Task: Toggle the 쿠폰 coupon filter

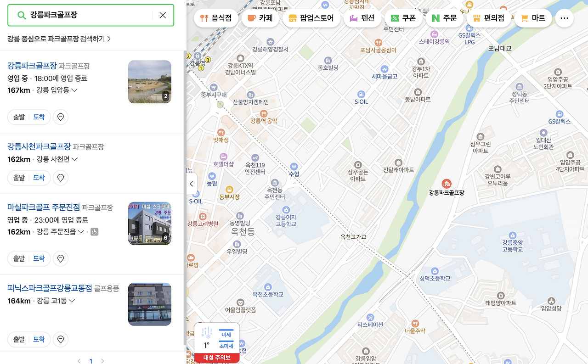Action: pos(403,18)
